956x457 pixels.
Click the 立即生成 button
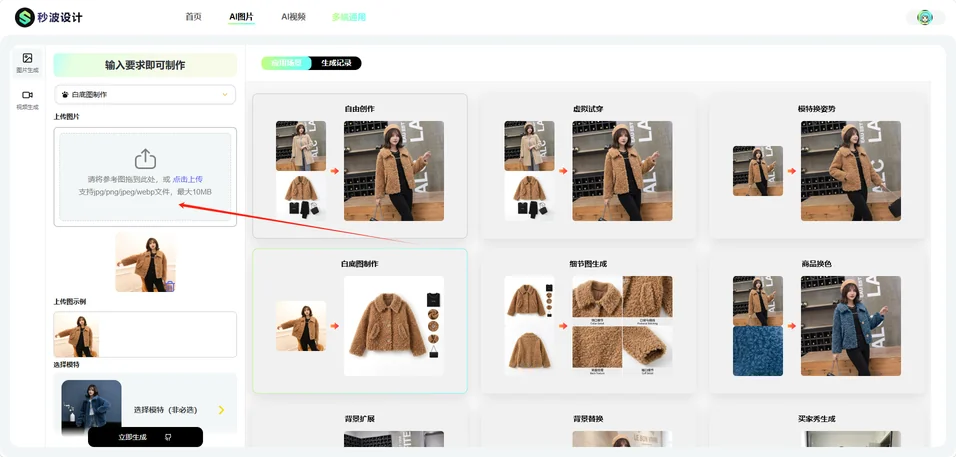145,437
